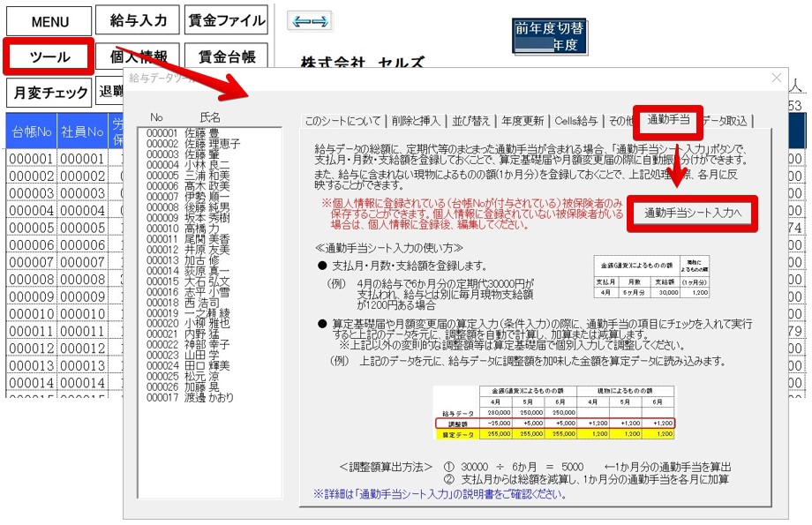Image resolution: width=812 pixels, height=525 pixels.
Task: Click 前年度切替 button
Action: click(x=550, y=36)
